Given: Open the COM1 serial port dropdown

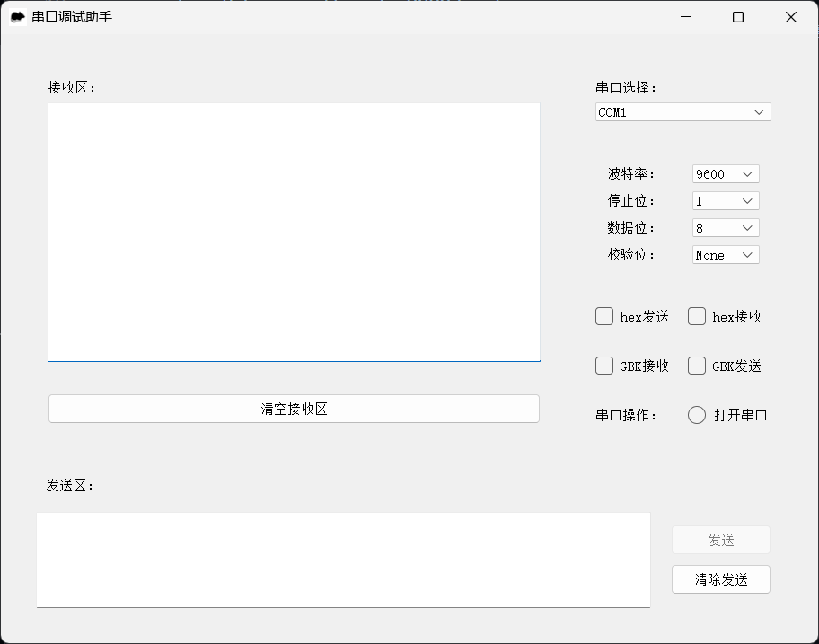Looking at the screenshot, I should [683, 112].
